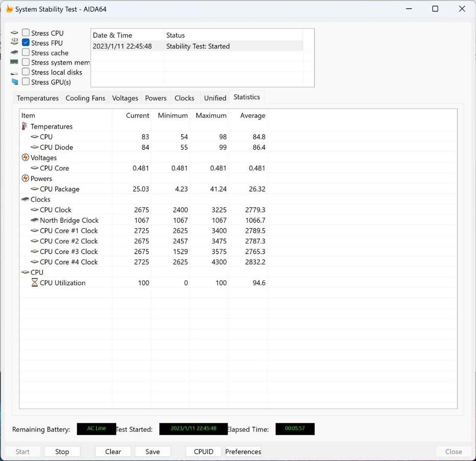Click the CPU chip icon beside Stress CPU
Screen dimensions: 476x461
coord(14,33)
